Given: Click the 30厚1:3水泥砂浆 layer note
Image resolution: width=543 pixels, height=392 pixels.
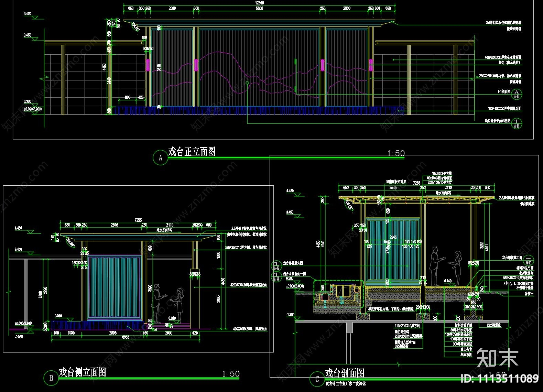Looking at the screenshot, I should [460, 329].
